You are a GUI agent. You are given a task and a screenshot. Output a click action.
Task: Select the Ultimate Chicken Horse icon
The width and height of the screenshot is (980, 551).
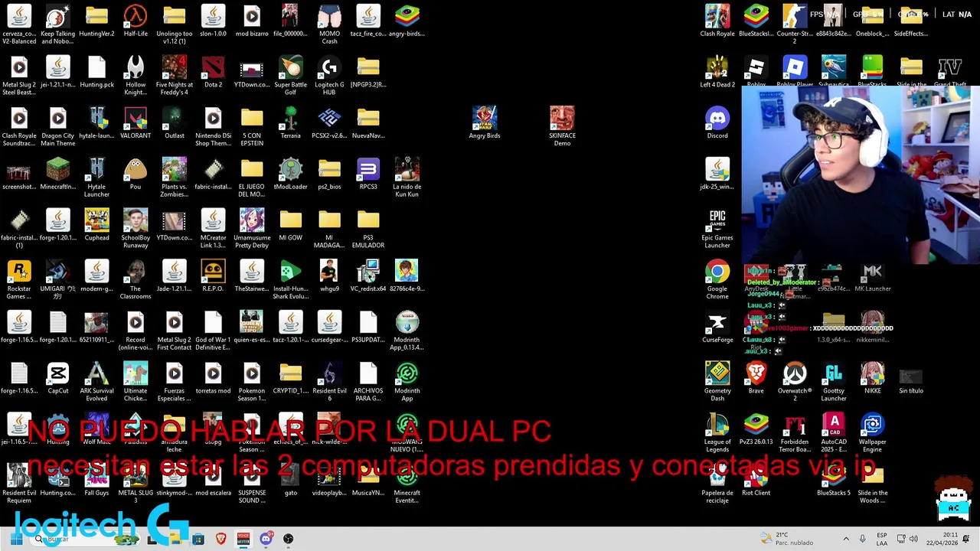pos(136,383)
